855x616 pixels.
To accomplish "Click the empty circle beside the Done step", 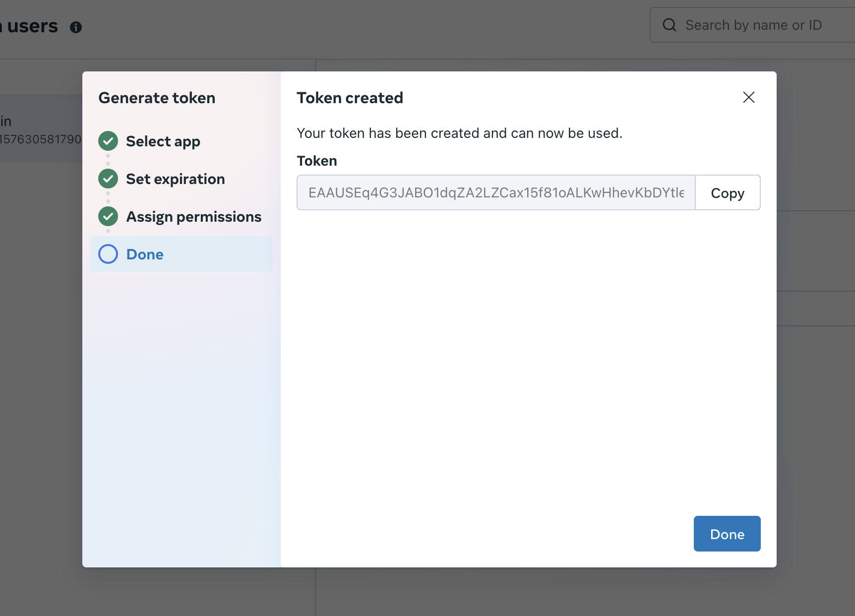I will point(108,254).
